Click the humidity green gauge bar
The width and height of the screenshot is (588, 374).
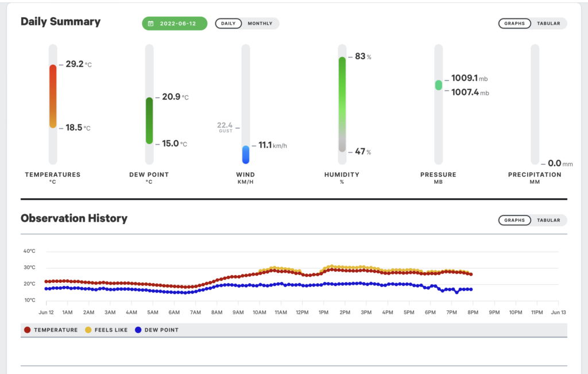(x=342, y=105)
